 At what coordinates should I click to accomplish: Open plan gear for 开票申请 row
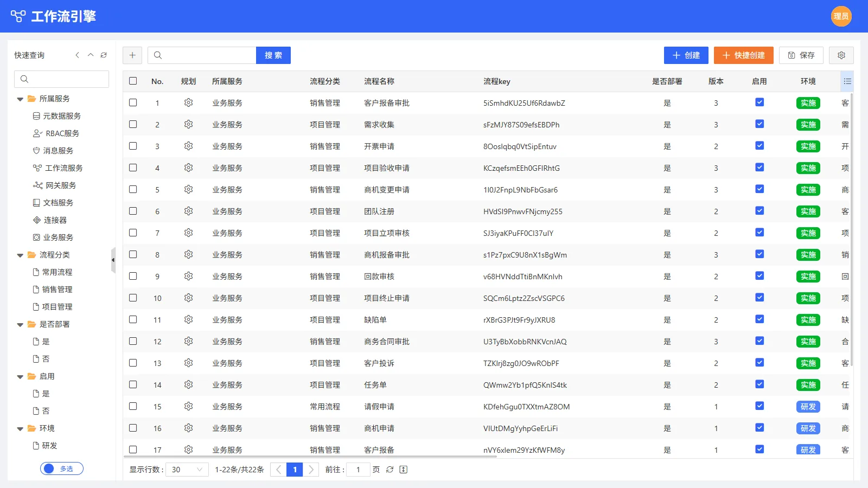coord(188,146)
